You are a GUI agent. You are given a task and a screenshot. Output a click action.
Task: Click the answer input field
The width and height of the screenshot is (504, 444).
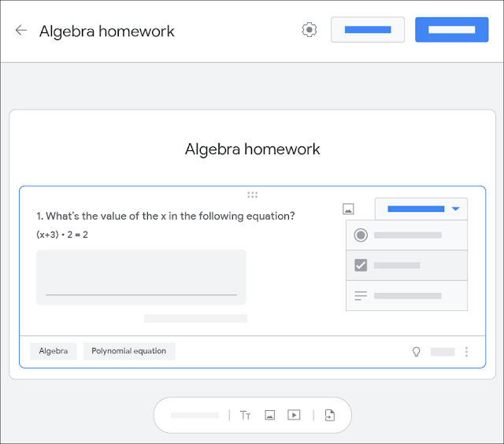coord(142,277)
